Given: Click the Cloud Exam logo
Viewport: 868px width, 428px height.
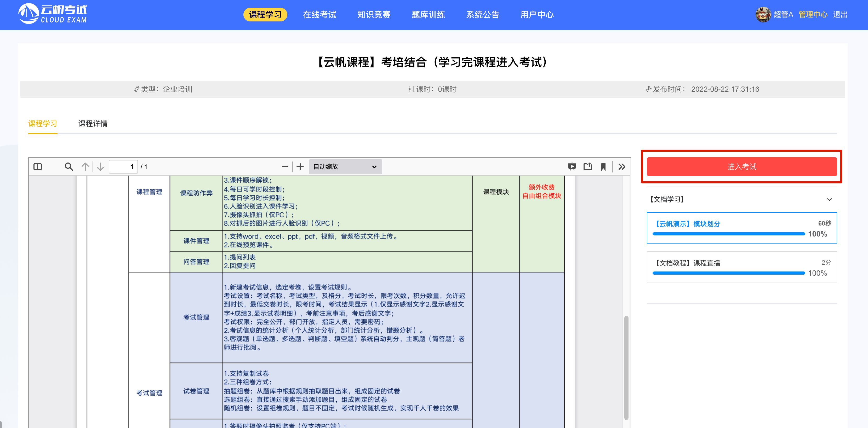Looking at the screenshot, I should (53, 14).
